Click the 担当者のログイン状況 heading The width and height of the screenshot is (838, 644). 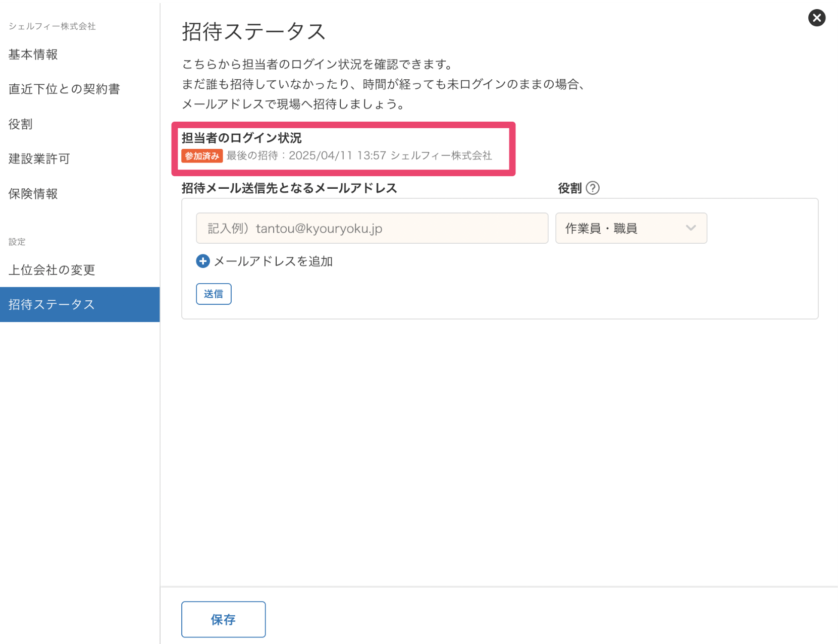pos(241,138)
